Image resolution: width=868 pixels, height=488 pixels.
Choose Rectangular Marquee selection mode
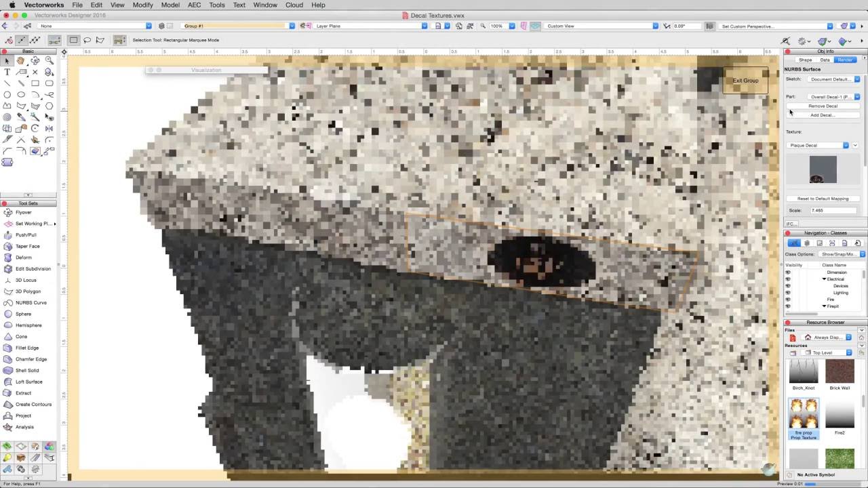coord(74,40)
